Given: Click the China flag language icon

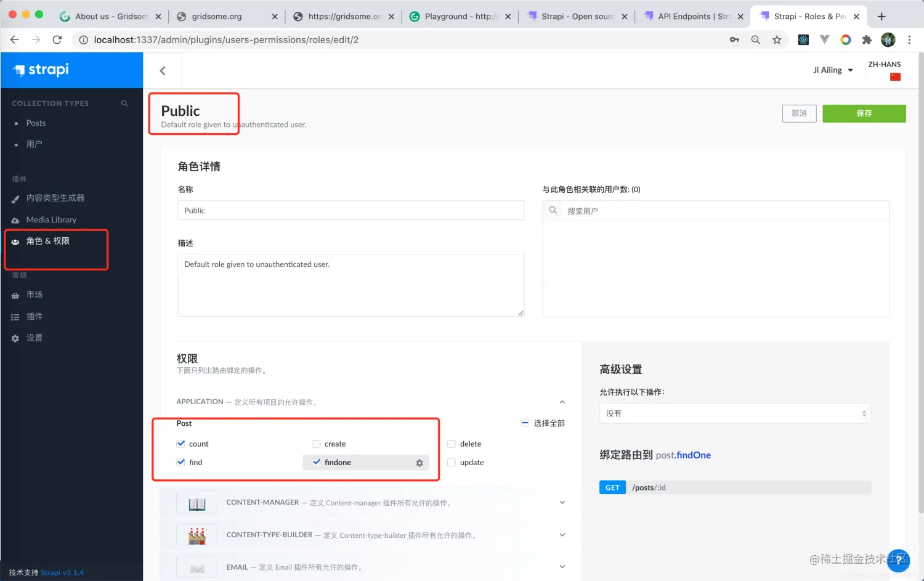Looking at the screenshot, I should pyautogui.click(x=895, y=77).
